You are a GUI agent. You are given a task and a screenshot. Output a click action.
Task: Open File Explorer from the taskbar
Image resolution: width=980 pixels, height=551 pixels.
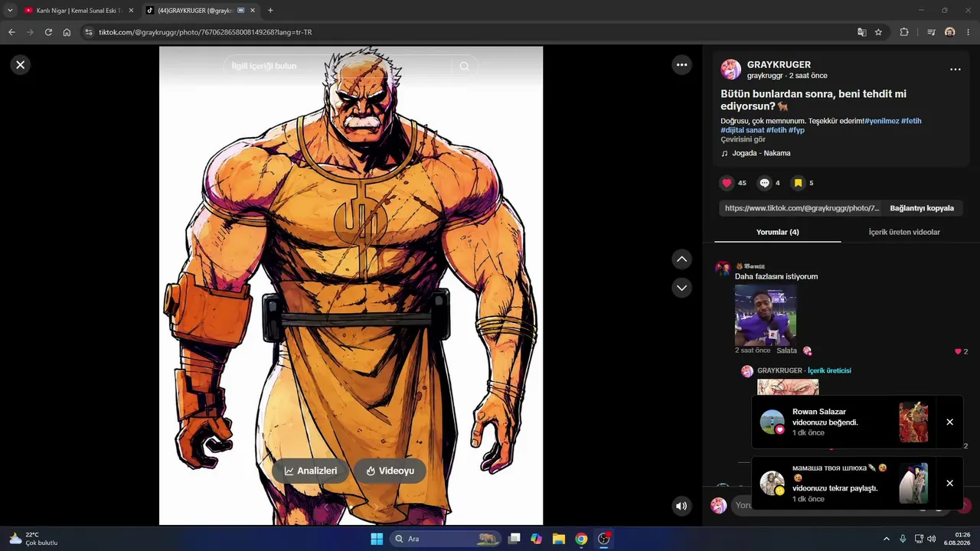[559, 539]
